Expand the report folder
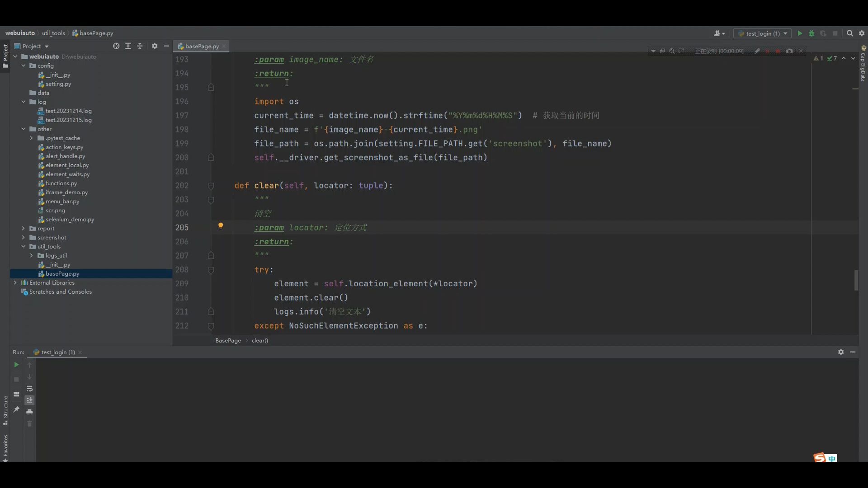This screenshot has height=488, width=868. tap(24, 228)
